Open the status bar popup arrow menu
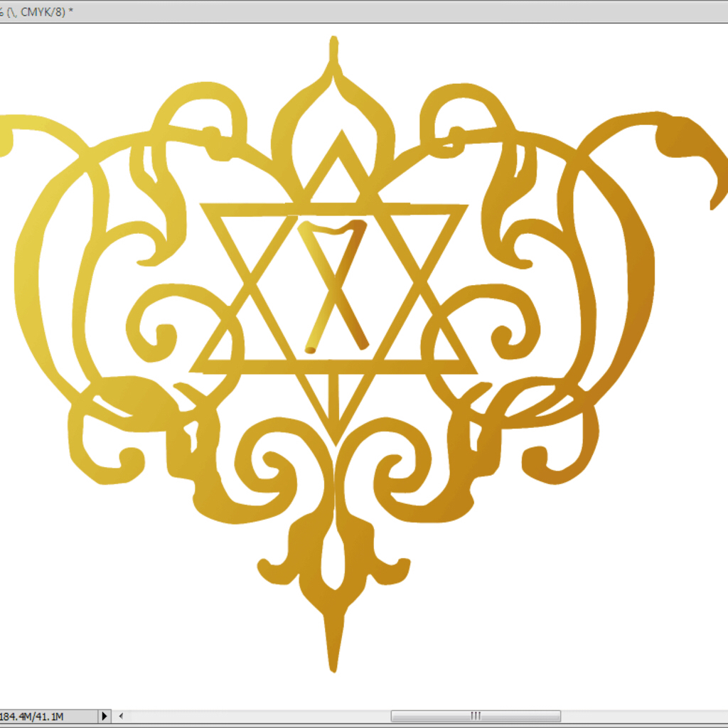This screenshot has width=728, height=728. 105,716
